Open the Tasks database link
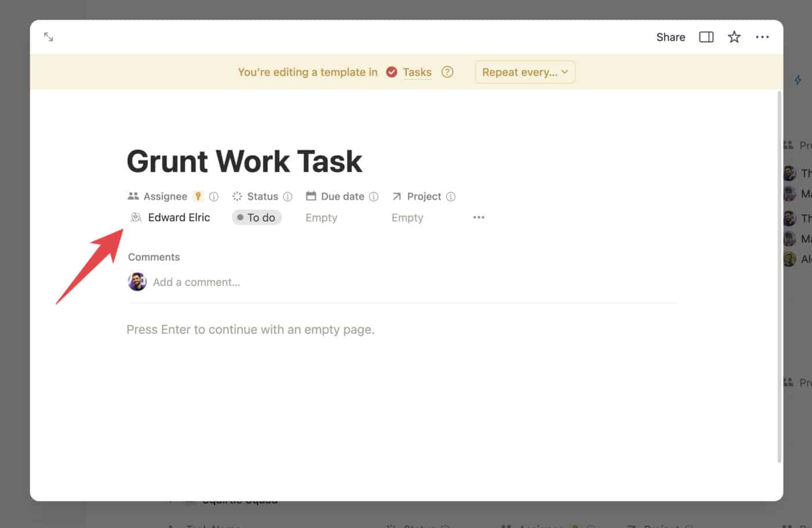Viewport: 812px width, 528px height. [417, 72]
